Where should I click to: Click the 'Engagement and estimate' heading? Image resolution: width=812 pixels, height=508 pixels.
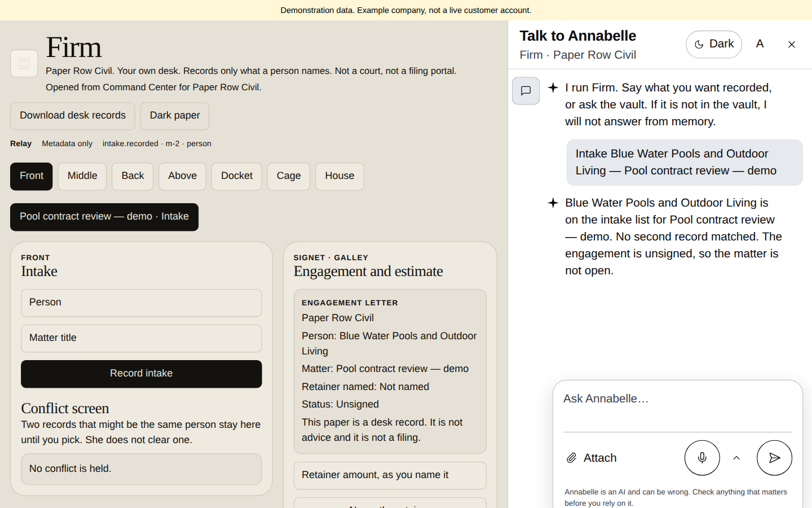pos(368,271)
